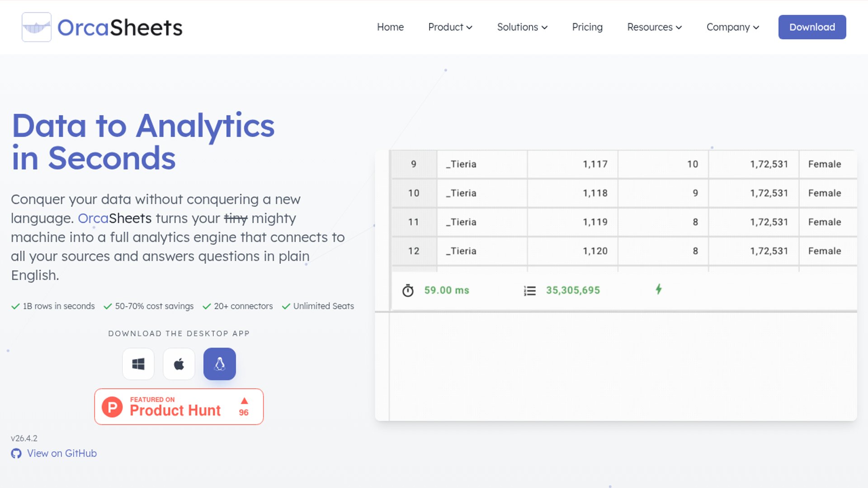Click the GitHub octocat icon
Viewport: 868px width, 488px height.
[x=16, y=453]
